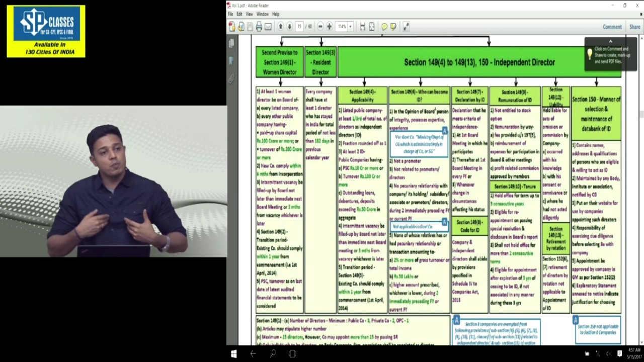Go to the previous page with up arrow
The image size is (644, 362).
point(280,27)
